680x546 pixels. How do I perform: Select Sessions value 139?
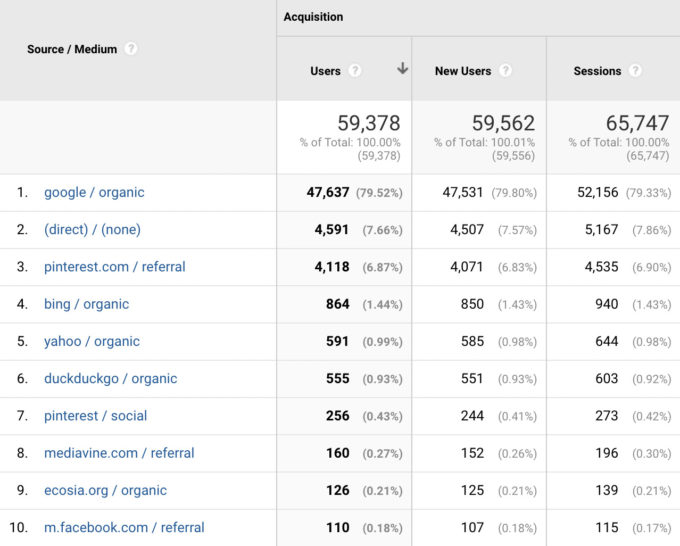pyautogui.click(x=607, y=490)
